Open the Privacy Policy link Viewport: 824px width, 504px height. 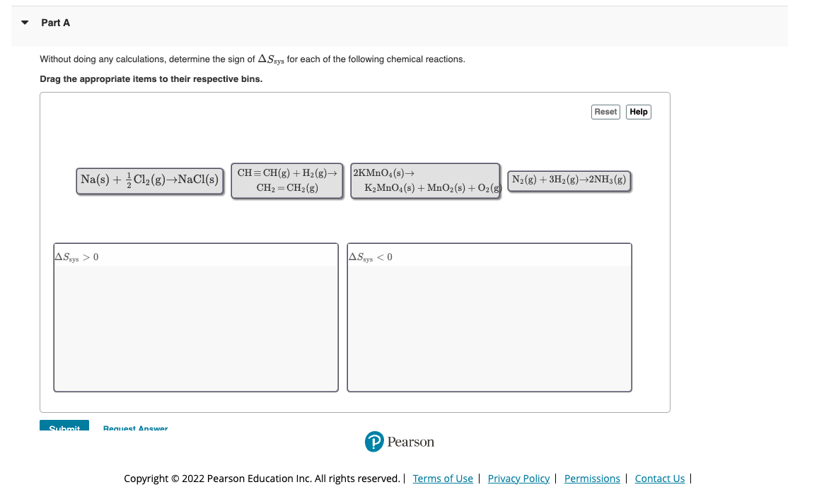pos(518,479)
